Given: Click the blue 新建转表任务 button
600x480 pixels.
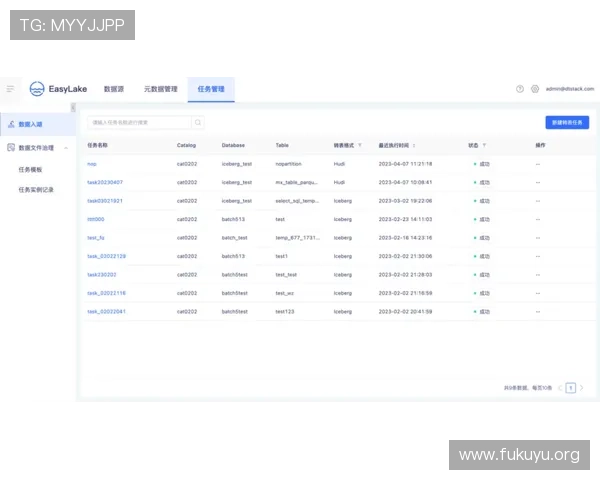Looking at the screenshot, I should [567, 122].
